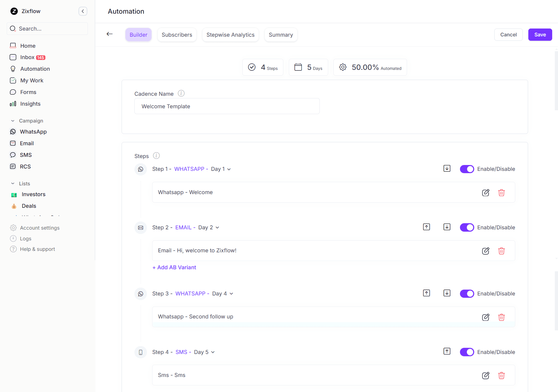Image resolution: width=558 pixels, height=392 pixels.
Task: Move Step 1 down in the sequence
Action: [447, 168]
